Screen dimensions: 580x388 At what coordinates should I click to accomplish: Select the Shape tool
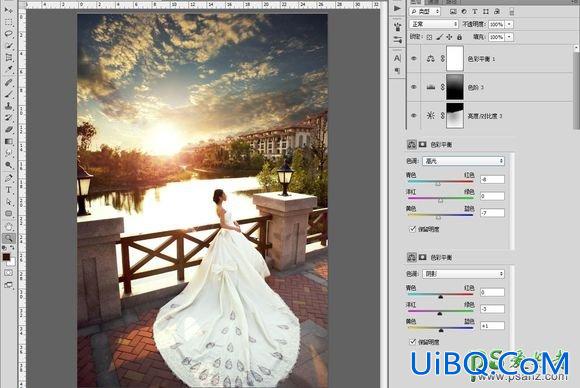pos(8,214)
